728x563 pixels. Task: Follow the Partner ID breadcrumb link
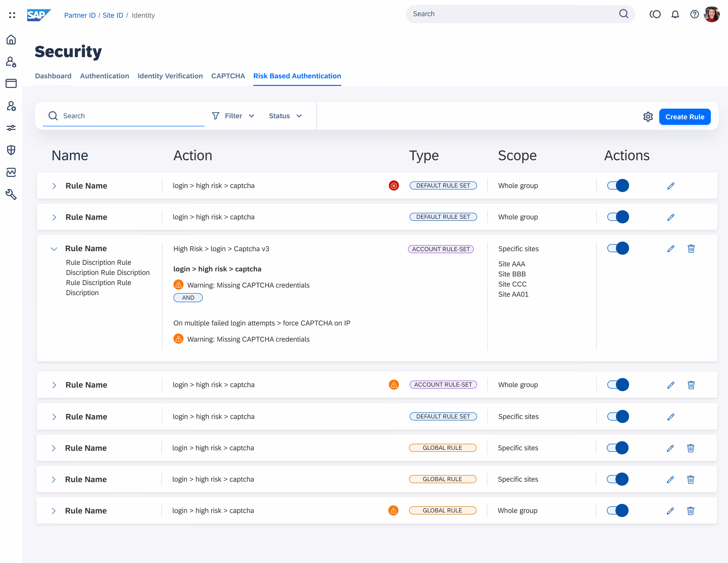[80, 15]
